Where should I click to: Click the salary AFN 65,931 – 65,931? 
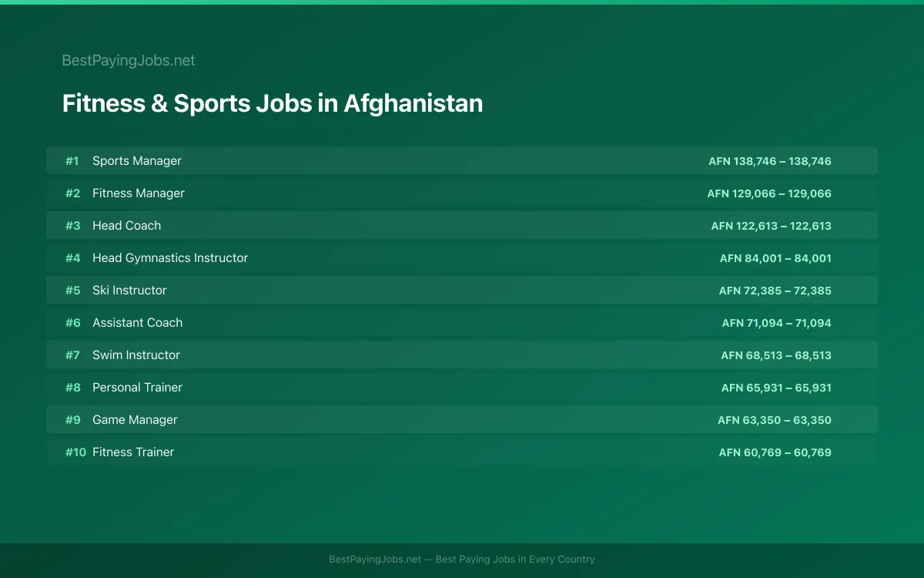(x=776, y=388)
